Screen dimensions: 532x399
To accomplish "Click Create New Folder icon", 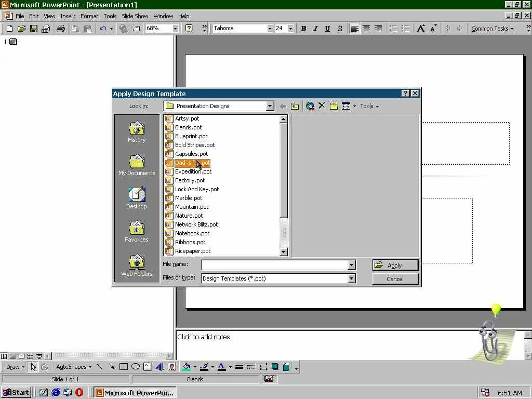I will tap(334, 106).
